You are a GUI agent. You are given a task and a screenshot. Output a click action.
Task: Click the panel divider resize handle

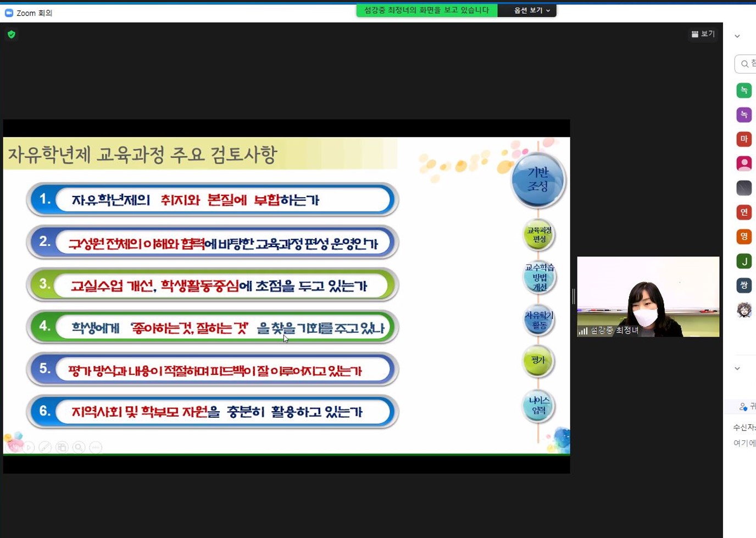coord(574,296)
